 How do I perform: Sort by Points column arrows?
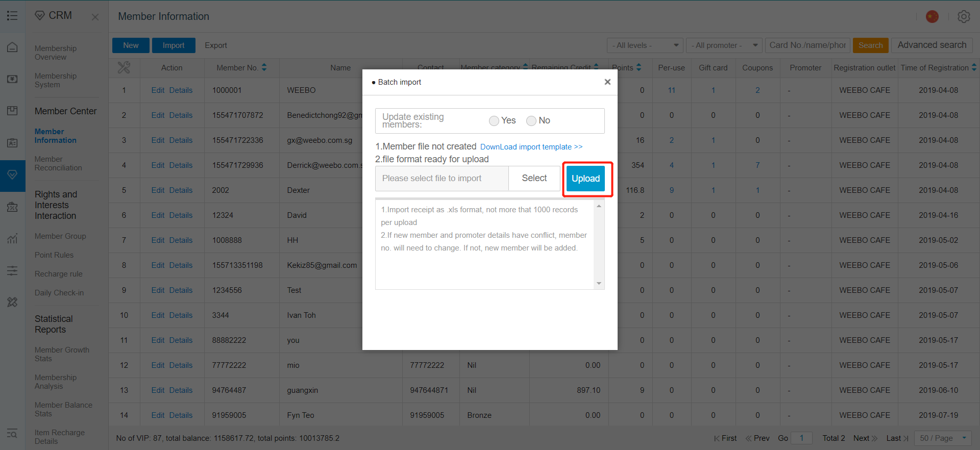pyautogui.click(x=639, y=67)
